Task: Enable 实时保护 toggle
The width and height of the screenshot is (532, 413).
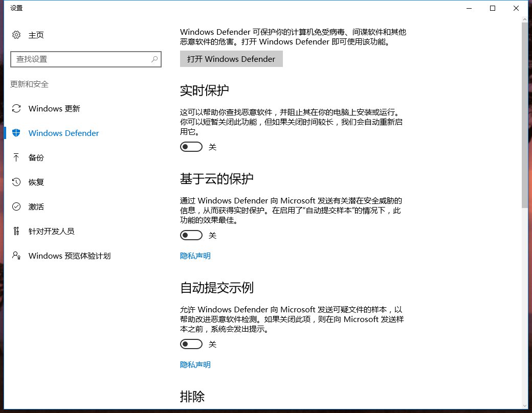Action: [x=191, y=147]
